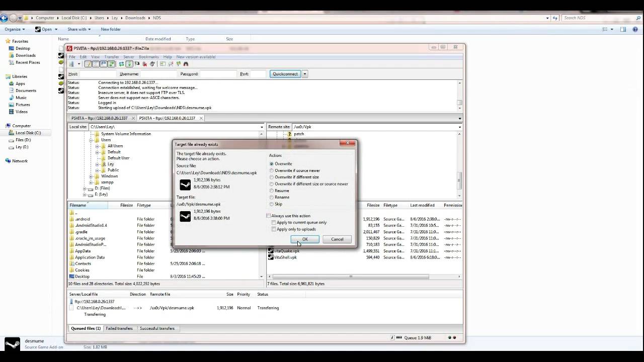Click OK in the file exists dialog

tap(305, 239)
